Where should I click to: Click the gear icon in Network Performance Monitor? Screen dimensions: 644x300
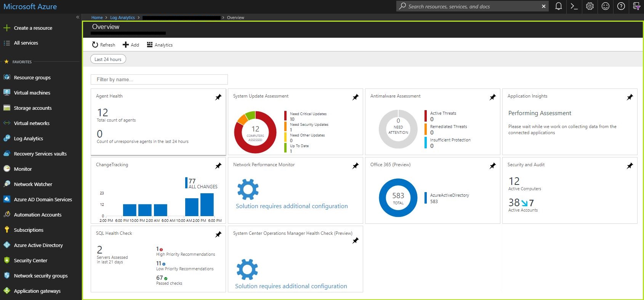coord(248,189)
